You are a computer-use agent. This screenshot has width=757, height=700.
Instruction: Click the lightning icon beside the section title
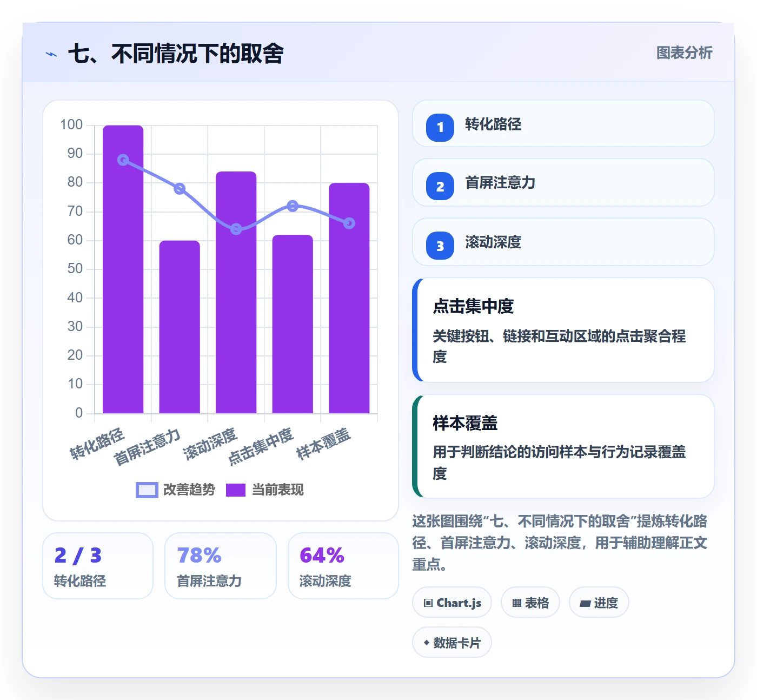51,54
